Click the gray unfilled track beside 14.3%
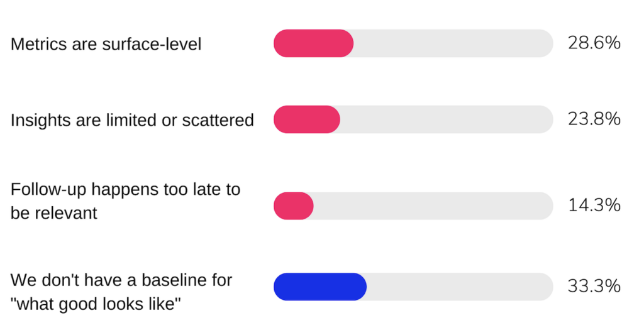644x335 pixels. point(433,206)
